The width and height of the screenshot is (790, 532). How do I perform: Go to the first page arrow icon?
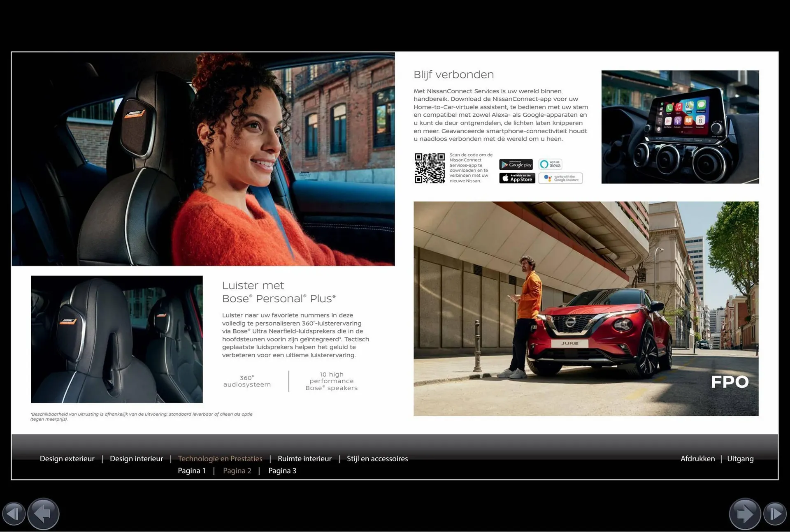click(14, 513)
